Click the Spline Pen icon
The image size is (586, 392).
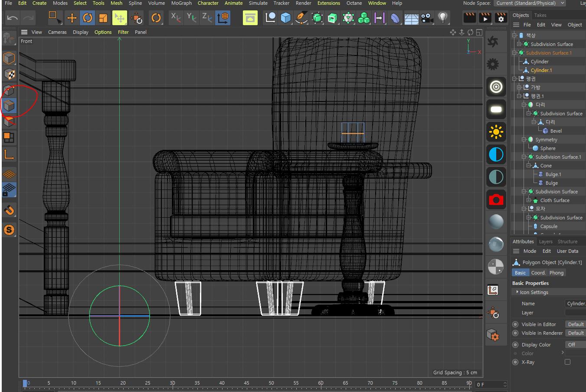[x=301, y=18]
